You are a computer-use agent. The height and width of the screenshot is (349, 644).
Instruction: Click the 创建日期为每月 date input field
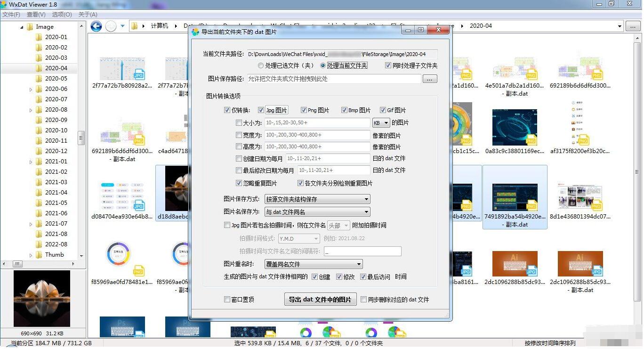point(328,158)
